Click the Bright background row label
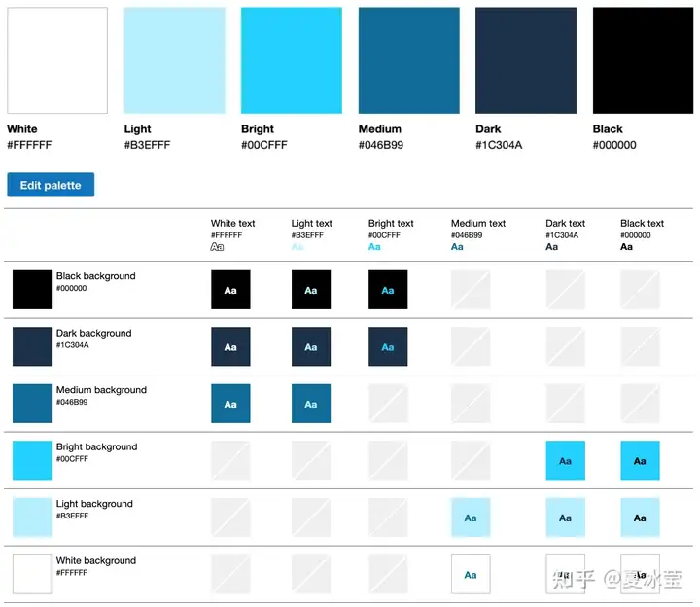This screenshot has width=700, height=607. pos(96,446)
